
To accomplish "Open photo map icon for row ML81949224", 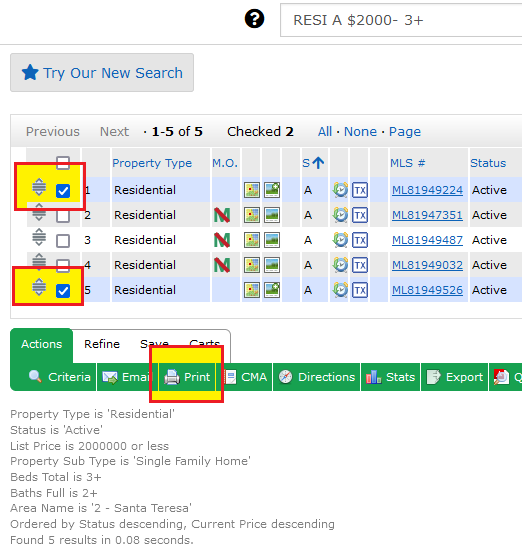I will pyautogui.click(x=252, y=190).
